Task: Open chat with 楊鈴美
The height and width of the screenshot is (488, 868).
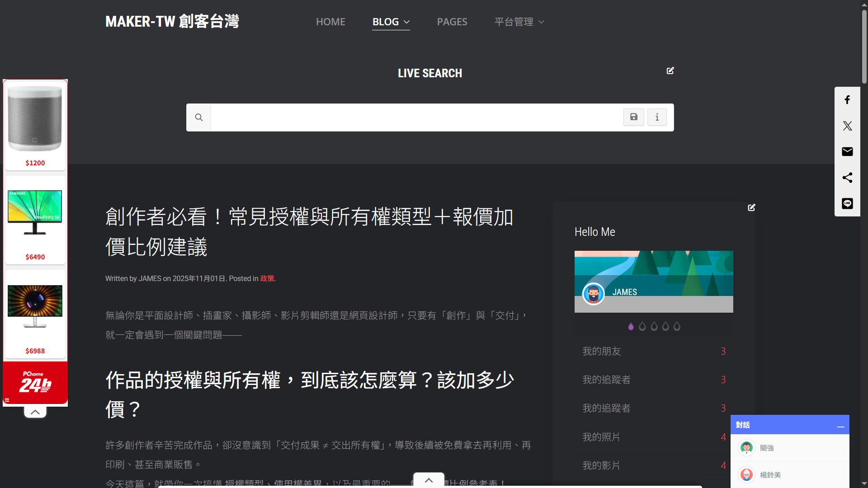Action: pos(790,474)
